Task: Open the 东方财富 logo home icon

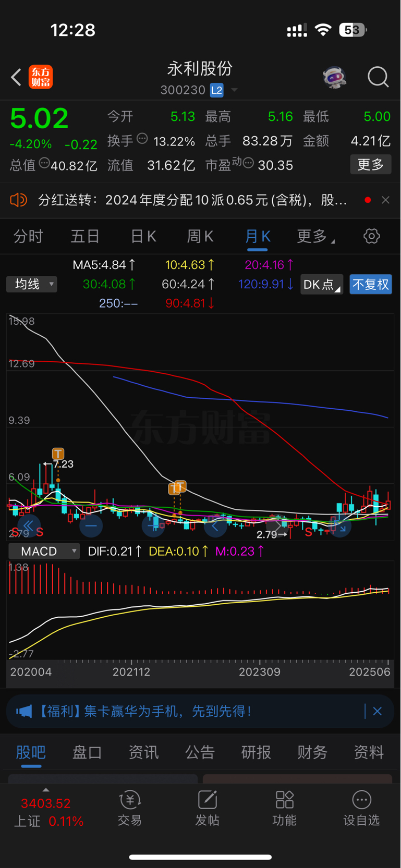Action: click(x=41, y=77)
